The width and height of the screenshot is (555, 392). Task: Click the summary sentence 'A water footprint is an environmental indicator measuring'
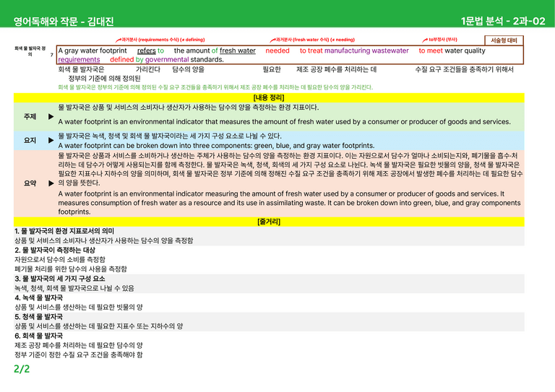click(x=289, y=203)
